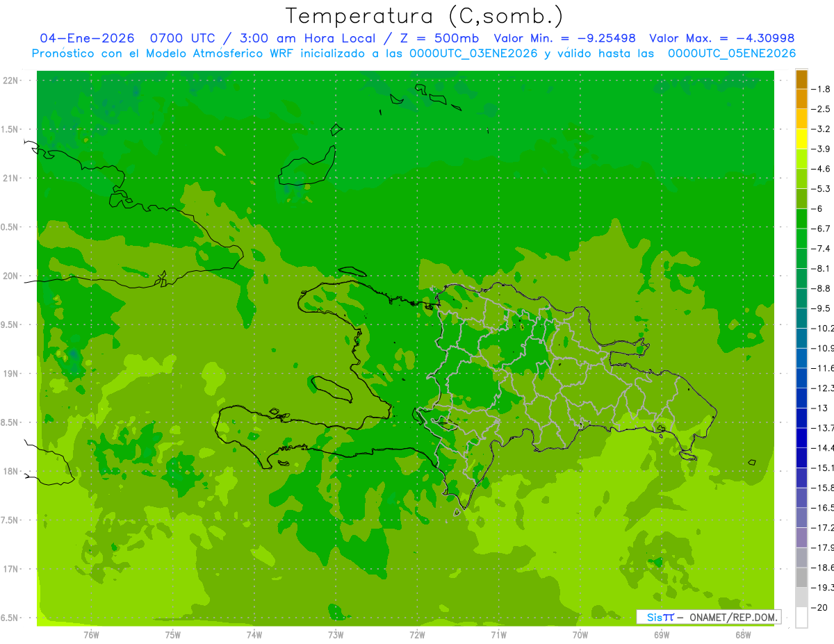Click the "Temperatura (C,somb.)" title
Viewport: 834px width, 644px height.
pyautogui.click(x=425, y=16)
